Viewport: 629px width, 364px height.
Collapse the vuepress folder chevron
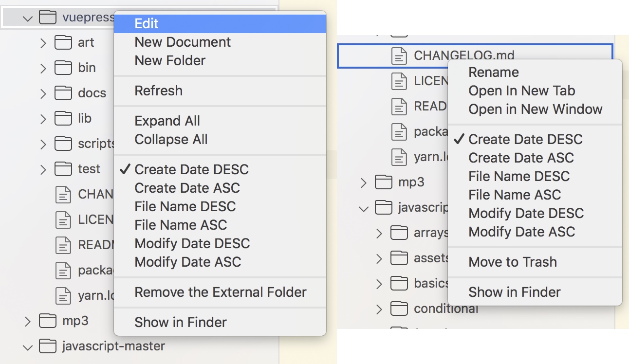coord(28,18)
